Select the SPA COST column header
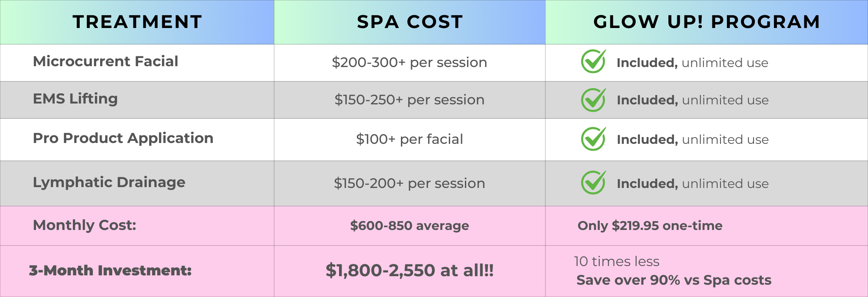The image size is (868, 297). pyautogui.click(x=409, y=22)
